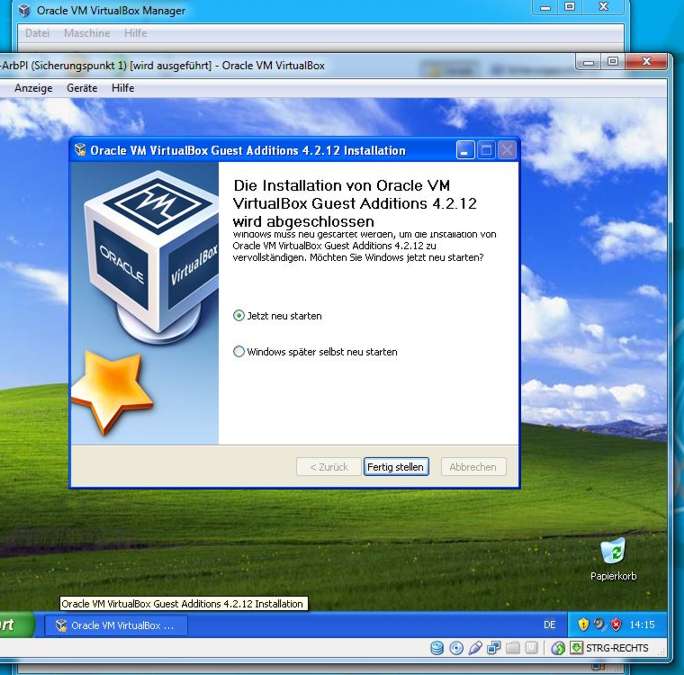684x675 pixels.
Task: Open the Geräte menu in VM window
Action: point(82,88)
